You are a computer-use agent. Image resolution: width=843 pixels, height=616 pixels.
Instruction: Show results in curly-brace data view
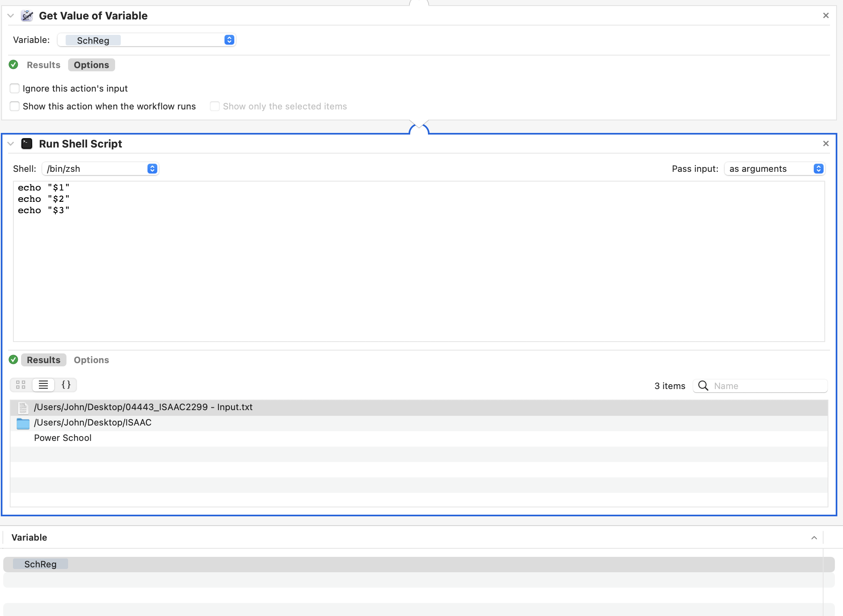point(66,385)
